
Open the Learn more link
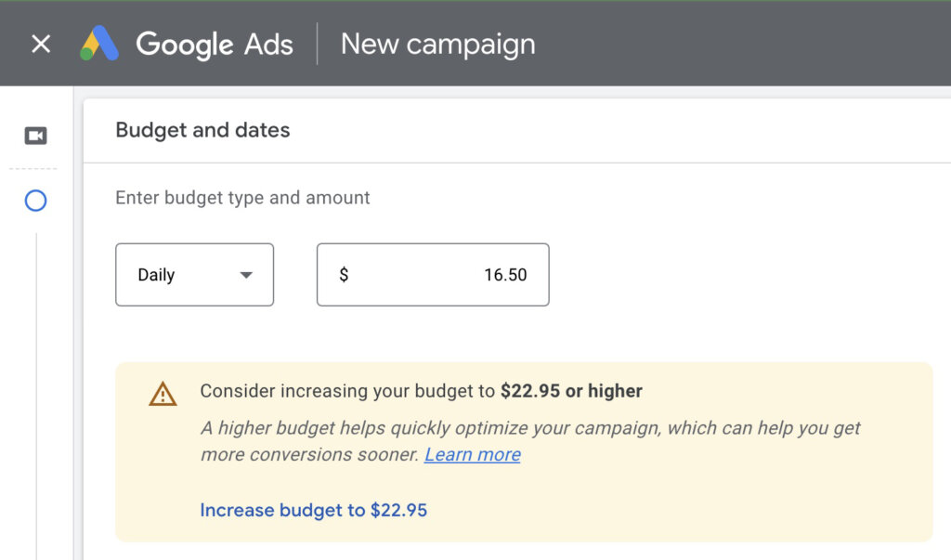tap(472, 454)
